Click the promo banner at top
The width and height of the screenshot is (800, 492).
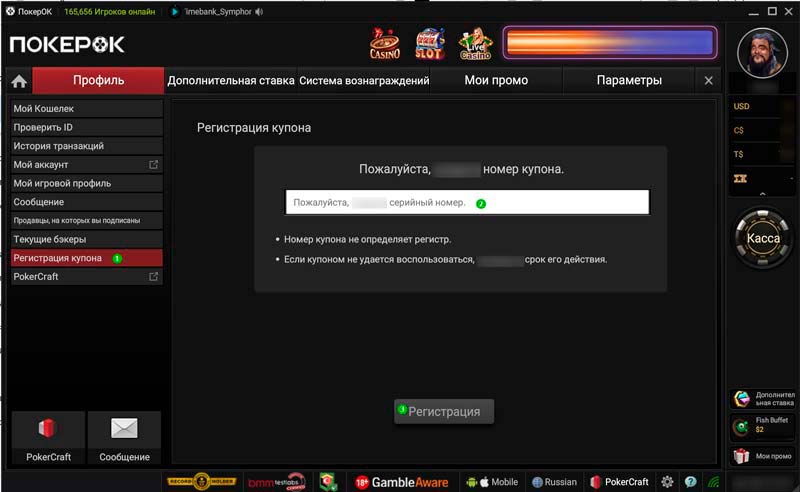(610, 43)
